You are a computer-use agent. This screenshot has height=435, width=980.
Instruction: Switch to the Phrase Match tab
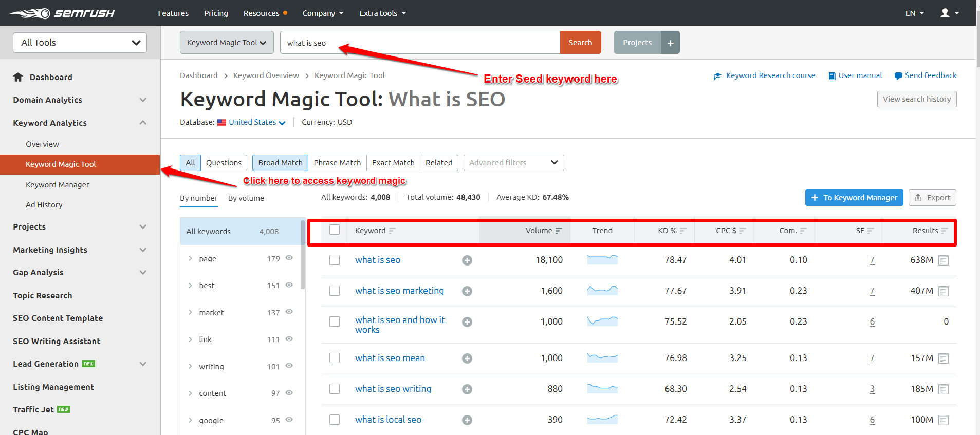coord(337,163)
